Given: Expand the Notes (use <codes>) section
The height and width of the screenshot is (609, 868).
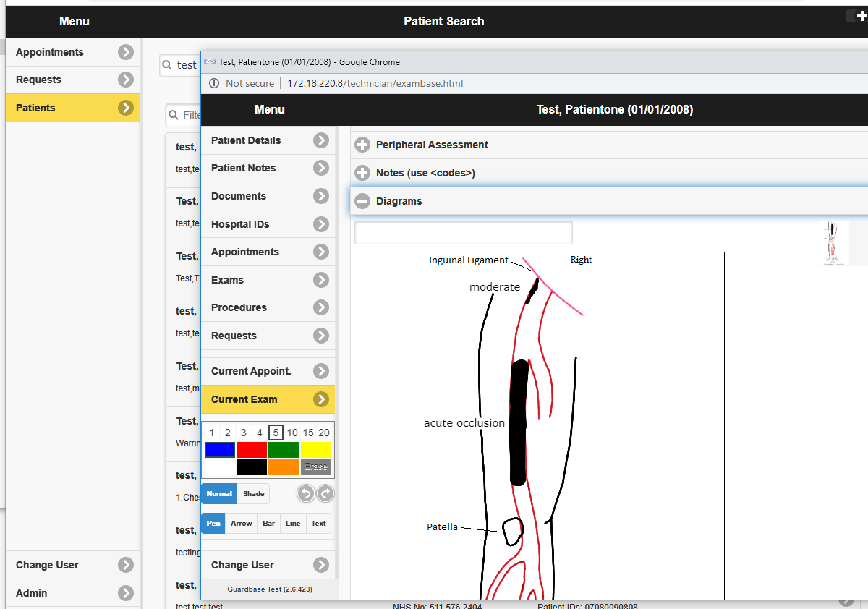Looking at the screenshot, I should (362, 174).
